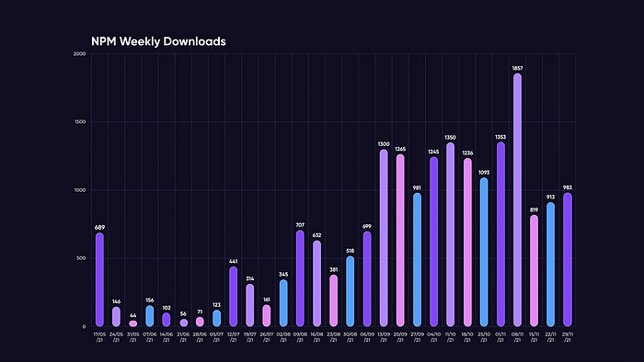Select the 12/07/21 date label
The width and height of the screenshot is (644, 362).
pyautogui.click(x=234, y=337)
